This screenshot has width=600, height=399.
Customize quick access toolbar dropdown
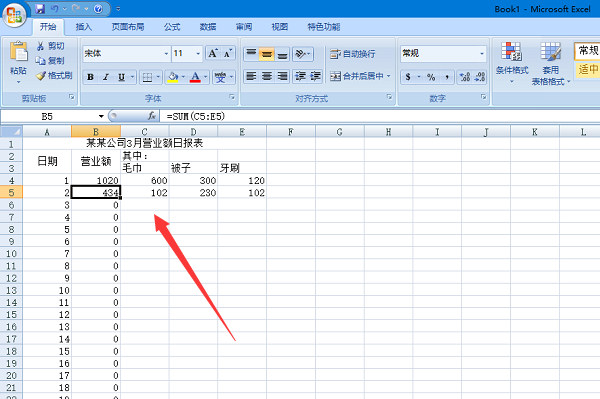[x=118, y=9]
